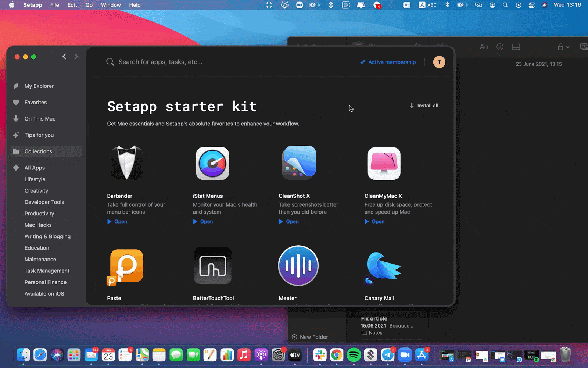Screen dimensions: 588x368
Task: Open the Apple menu
Action: (x=11, y=5)
